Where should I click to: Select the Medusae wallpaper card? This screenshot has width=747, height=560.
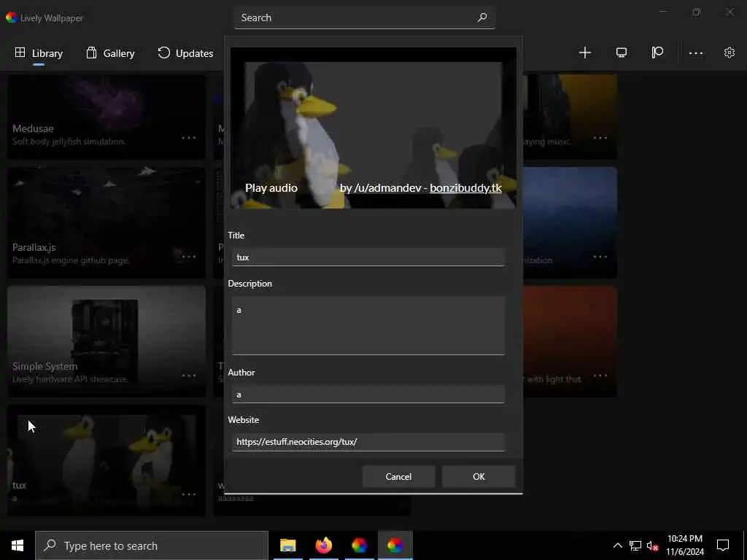107,117
